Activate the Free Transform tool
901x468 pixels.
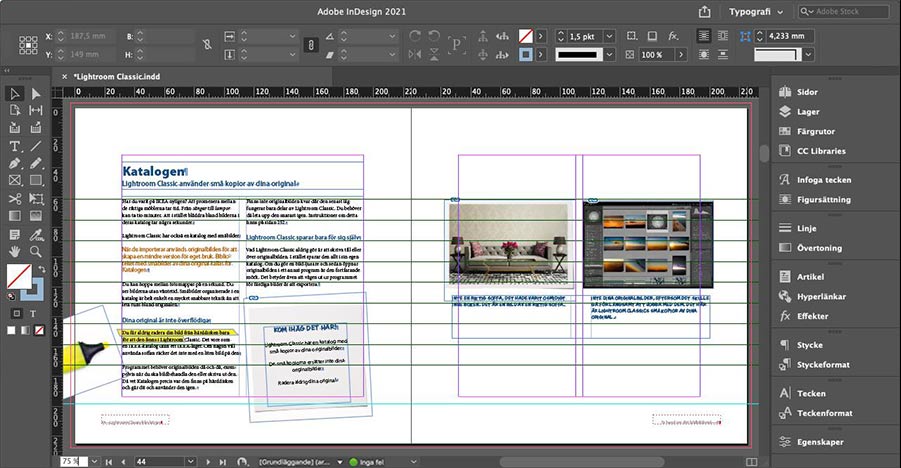point(36,199)
